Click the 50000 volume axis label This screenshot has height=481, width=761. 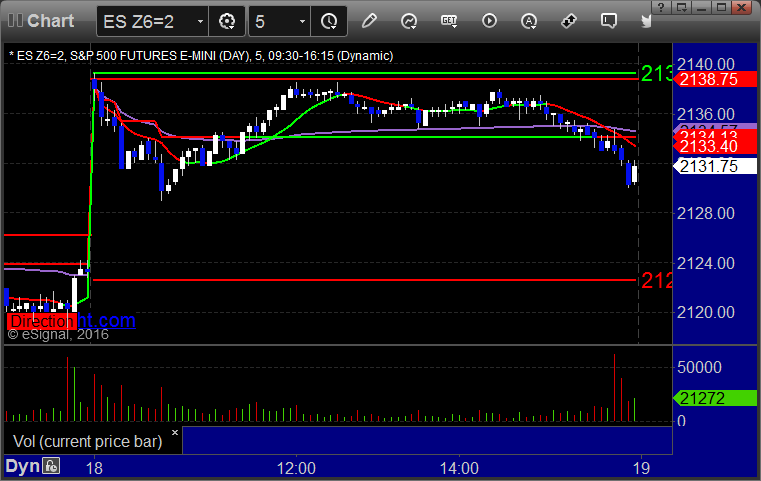click(x=699, y=367)
